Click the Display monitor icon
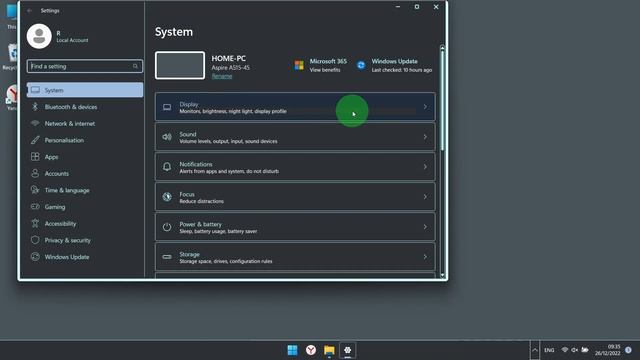640x360 pixels. point(167,107)
